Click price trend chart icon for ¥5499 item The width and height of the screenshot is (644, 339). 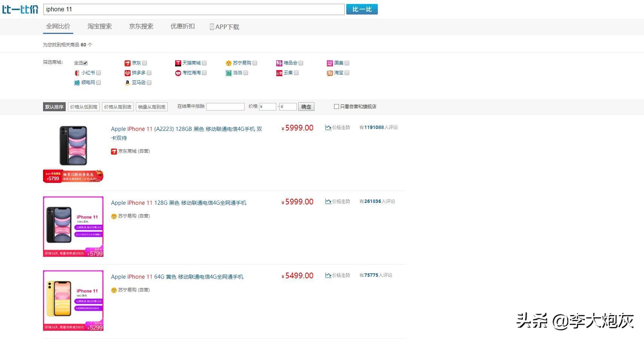coord(328,276)
